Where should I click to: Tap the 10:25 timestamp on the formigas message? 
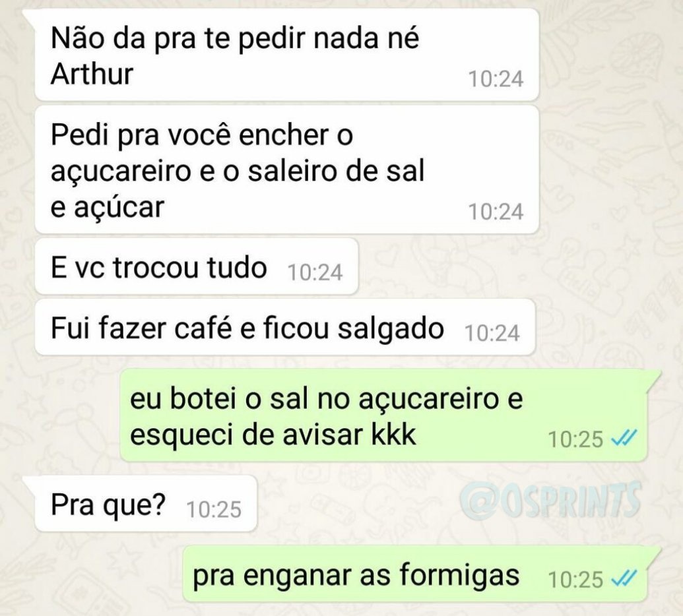(575, 580)
